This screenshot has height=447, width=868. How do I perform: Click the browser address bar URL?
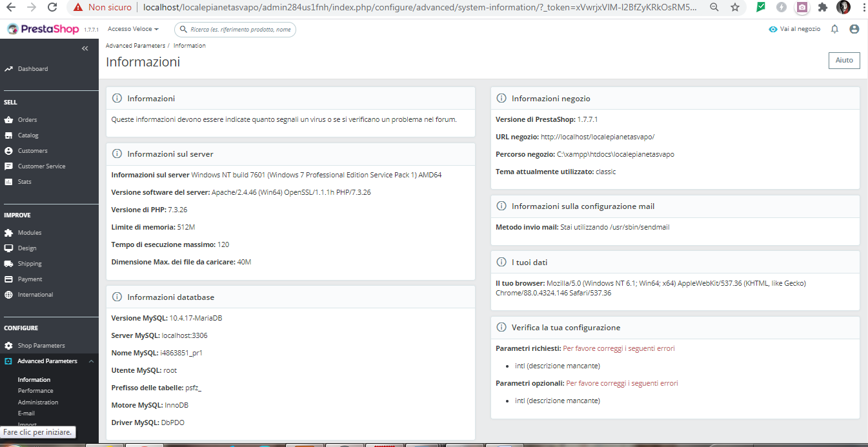click(x=419, y=8)
